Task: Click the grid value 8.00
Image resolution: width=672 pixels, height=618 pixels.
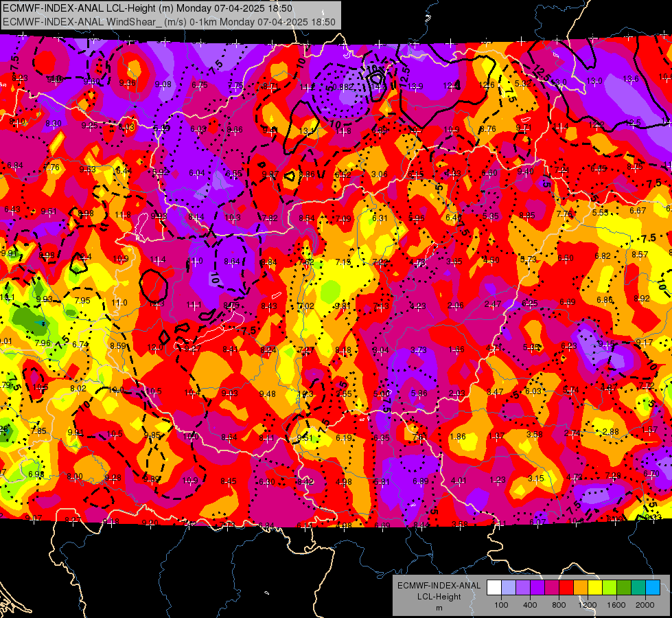Action: tap(75, 477)
